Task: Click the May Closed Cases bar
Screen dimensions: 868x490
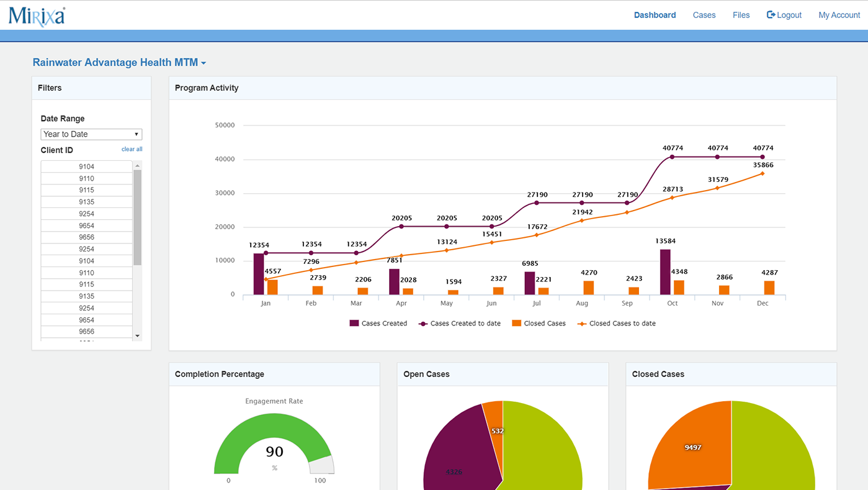Action: (453, 292)
